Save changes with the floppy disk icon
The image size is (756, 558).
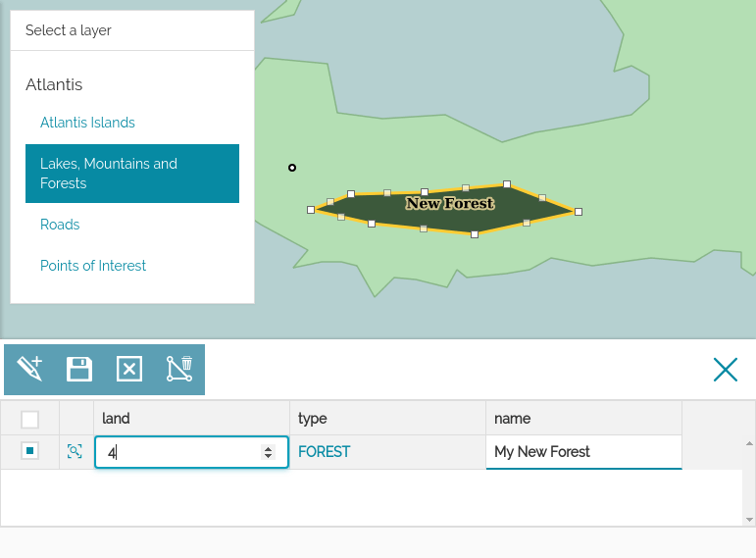tap(79, 369)
